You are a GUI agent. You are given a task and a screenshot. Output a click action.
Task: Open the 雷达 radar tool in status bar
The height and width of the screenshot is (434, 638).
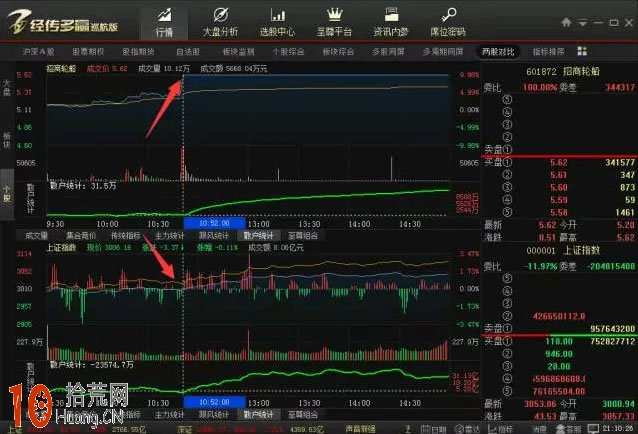click(x=467, y=429)
